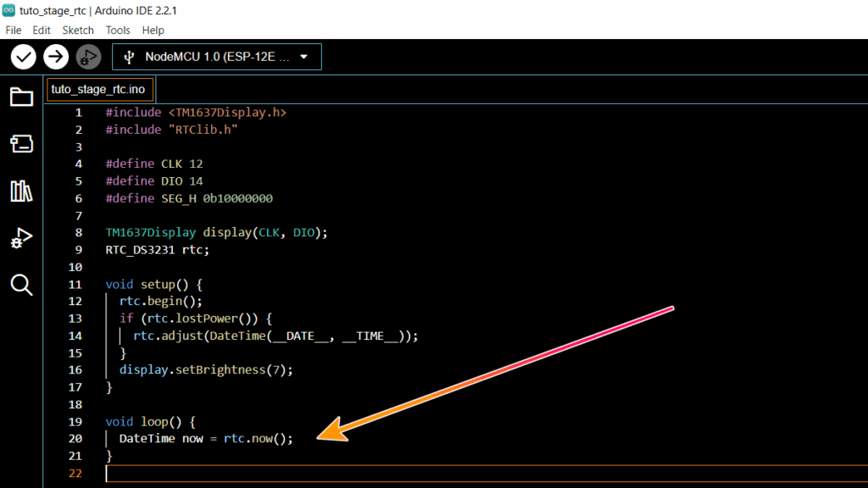Open the Tools menu
This screenshot has width=868, height=488.
(118, 30)
